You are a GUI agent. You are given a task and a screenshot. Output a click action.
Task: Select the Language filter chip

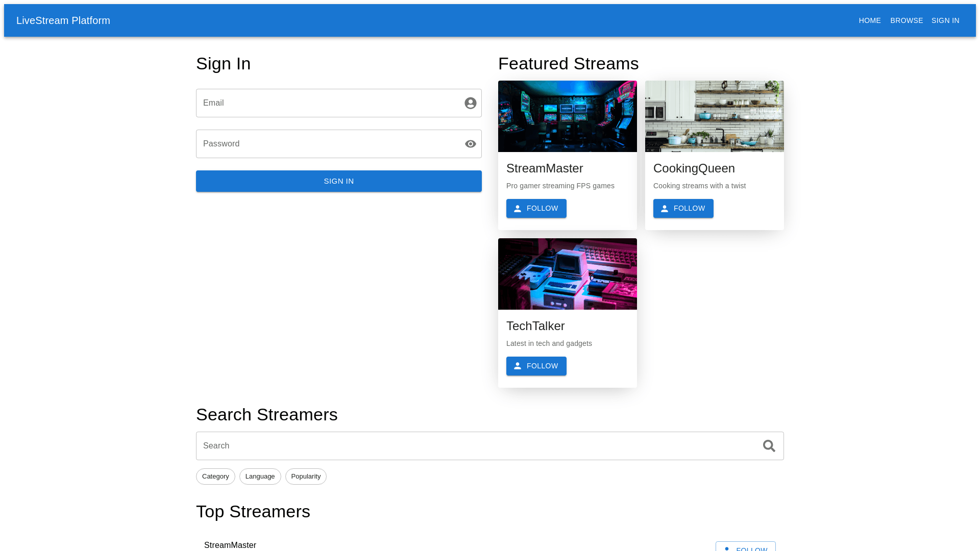260,477
